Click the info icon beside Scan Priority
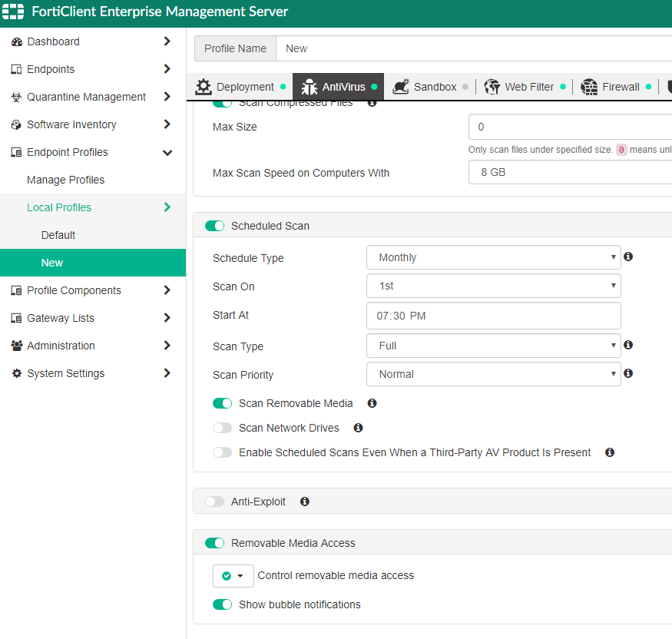672x639 pixels. (628, 374)
